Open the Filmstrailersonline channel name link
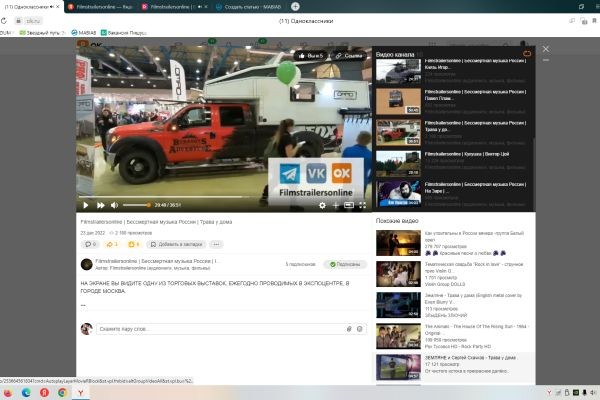 coord(157,261)
